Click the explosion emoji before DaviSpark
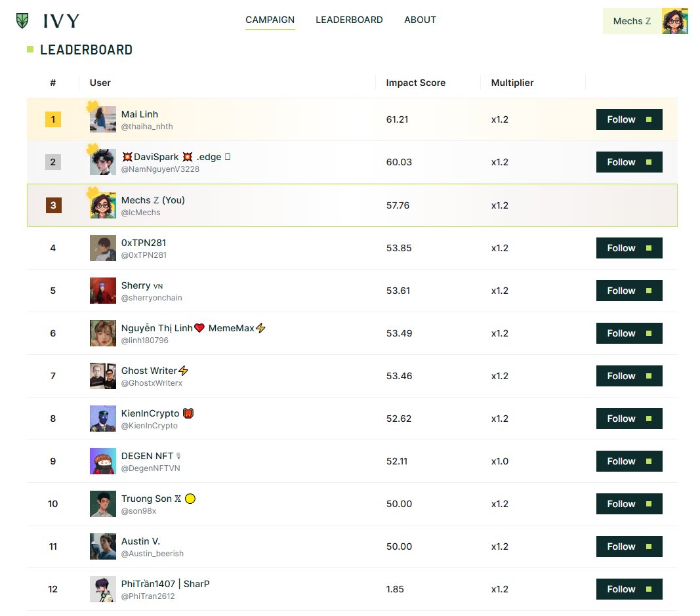The height and width of the screenshot is (616, 700). pos(127,157)
